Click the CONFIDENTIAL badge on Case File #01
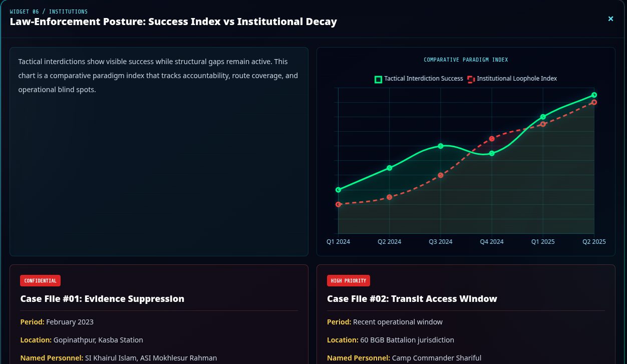Viewport: 627px width, 364px height. (x=40, y=281)
